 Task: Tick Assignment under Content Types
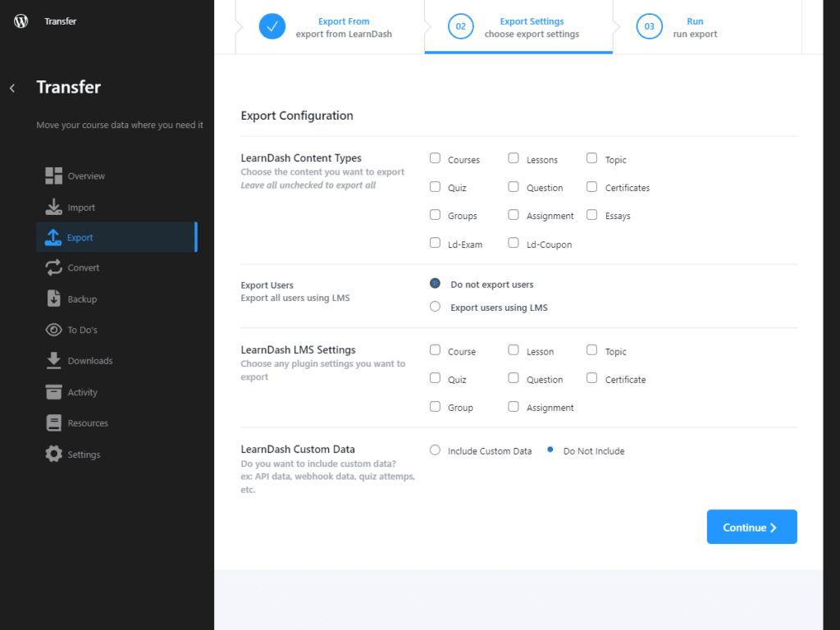pos(514,215)
